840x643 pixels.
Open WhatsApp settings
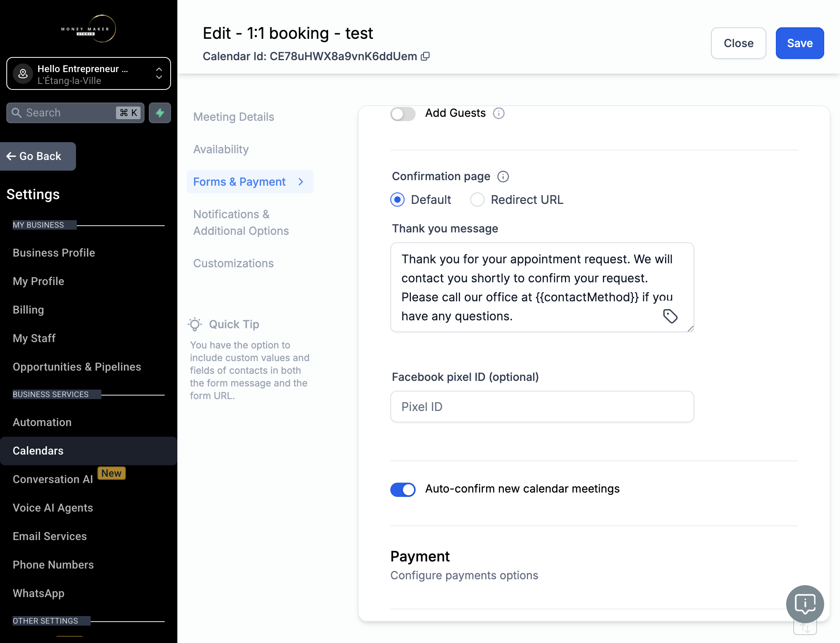click(38, 593)
